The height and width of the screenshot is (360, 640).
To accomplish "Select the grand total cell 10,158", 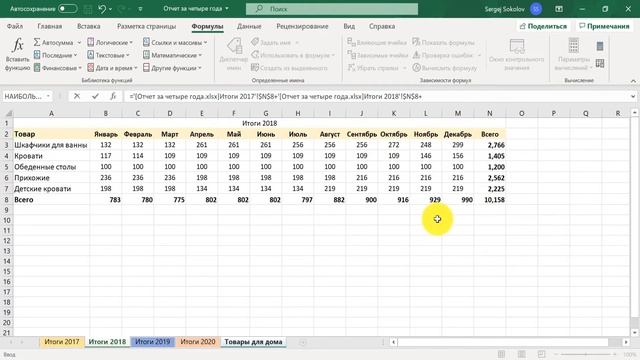I will point(490,200).
